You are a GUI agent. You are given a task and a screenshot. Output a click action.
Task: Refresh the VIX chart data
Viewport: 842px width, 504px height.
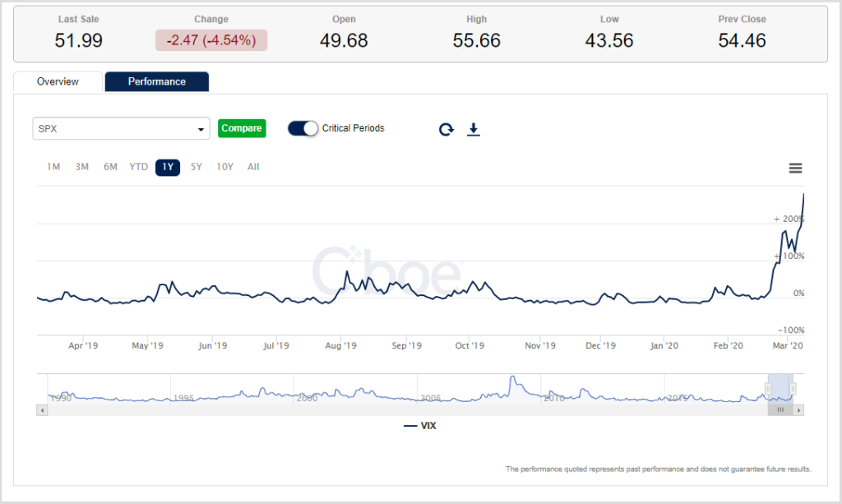(x=446, y=129)
